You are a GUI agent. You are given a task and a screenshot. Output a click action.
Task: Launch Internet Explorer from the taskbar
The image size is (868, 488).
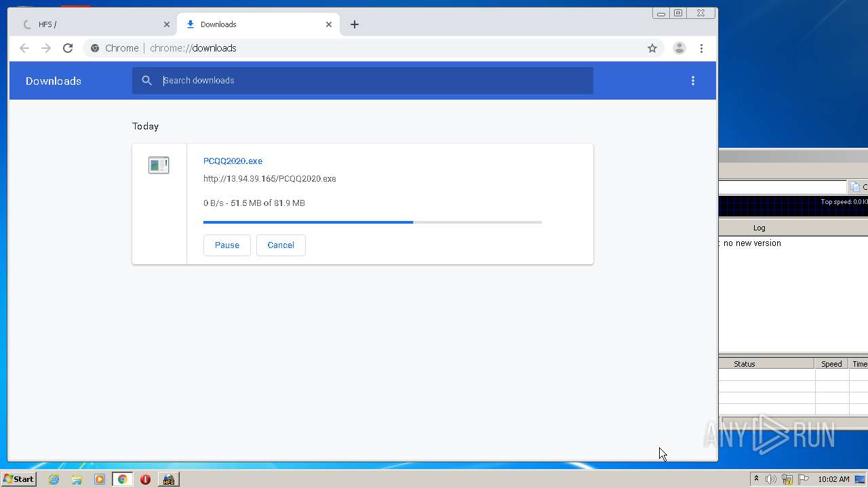pos(54,479)
